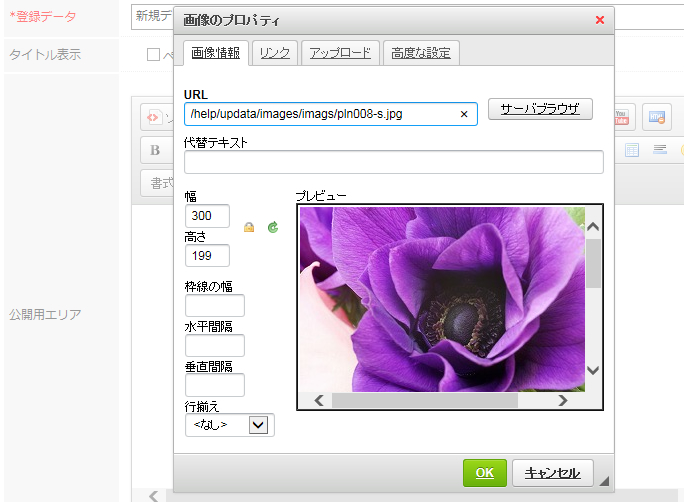Toggle the lock aspect ratio icon
The height and width of the screenshot is (502, 684).
249,227
